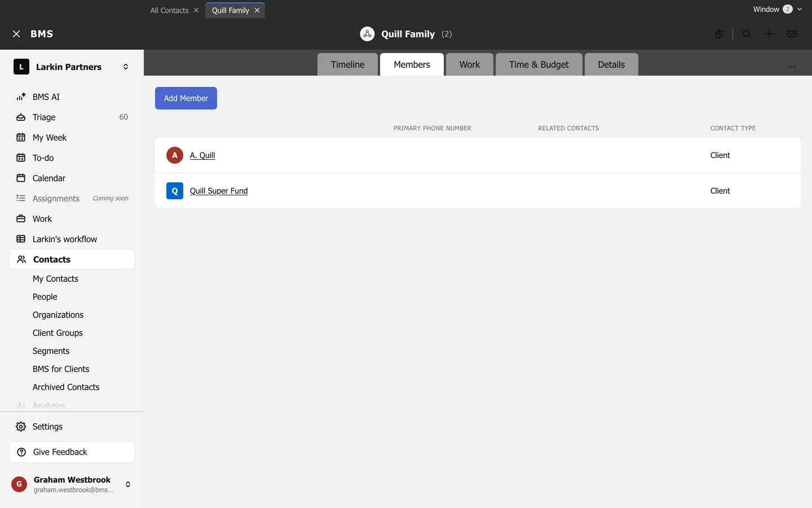Close the All Contacts tab
The height and width of the screenshot is (508, 812).
(196, 10)
